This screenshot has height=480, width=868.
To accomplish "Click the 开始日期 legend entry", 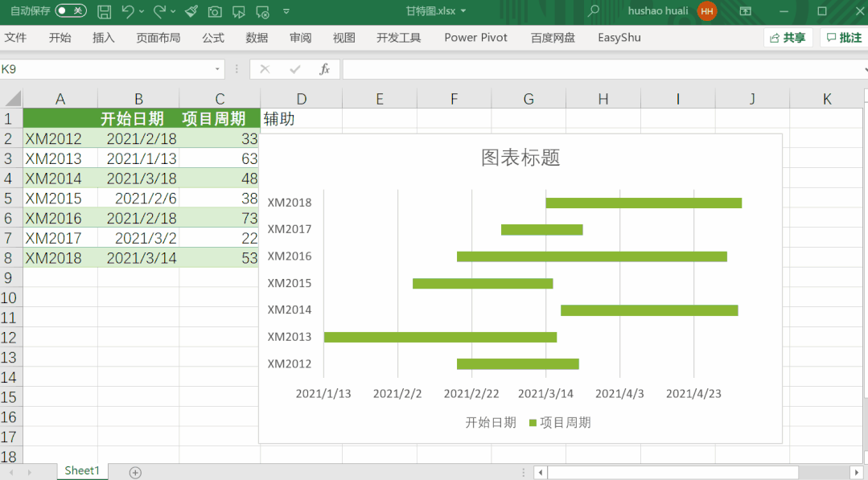I will pyautogui.click(x=491, y=422).
